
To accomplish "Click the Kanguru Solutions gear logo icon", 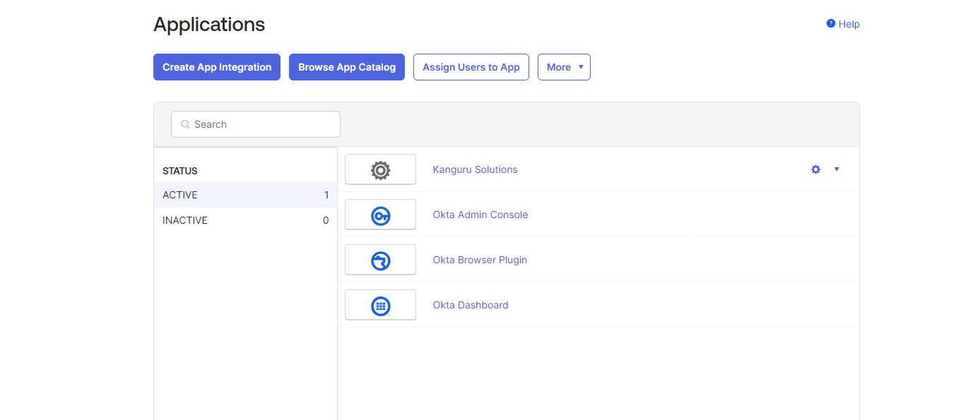I will (380, 170).
